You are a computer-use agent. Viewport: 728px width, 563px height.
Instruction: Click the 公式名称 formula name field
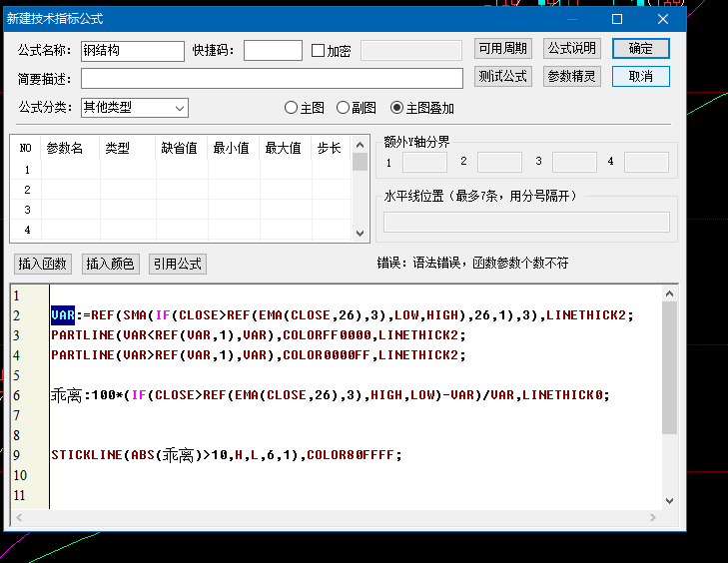(x=132, y=51)
